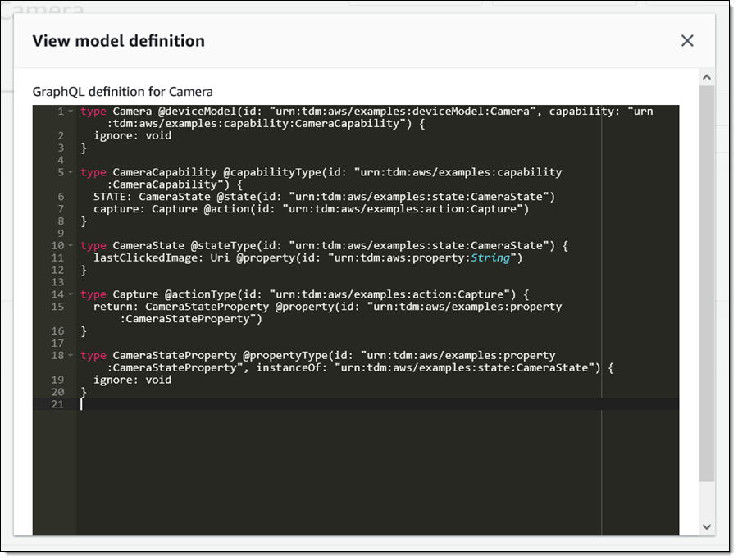
Task: Click line number 11 in the gutter
Action: [57, 257]
